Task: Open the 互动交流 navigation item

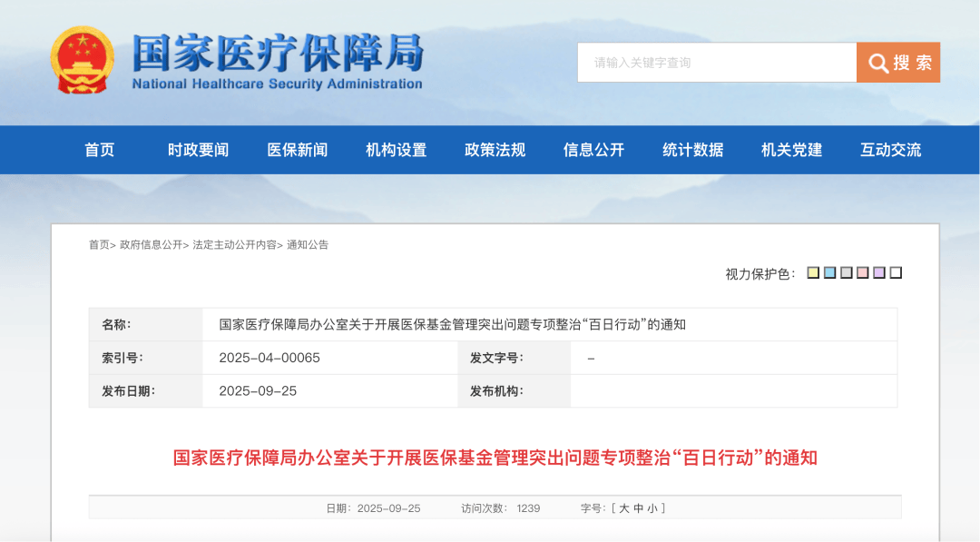Action: [891, 150]
